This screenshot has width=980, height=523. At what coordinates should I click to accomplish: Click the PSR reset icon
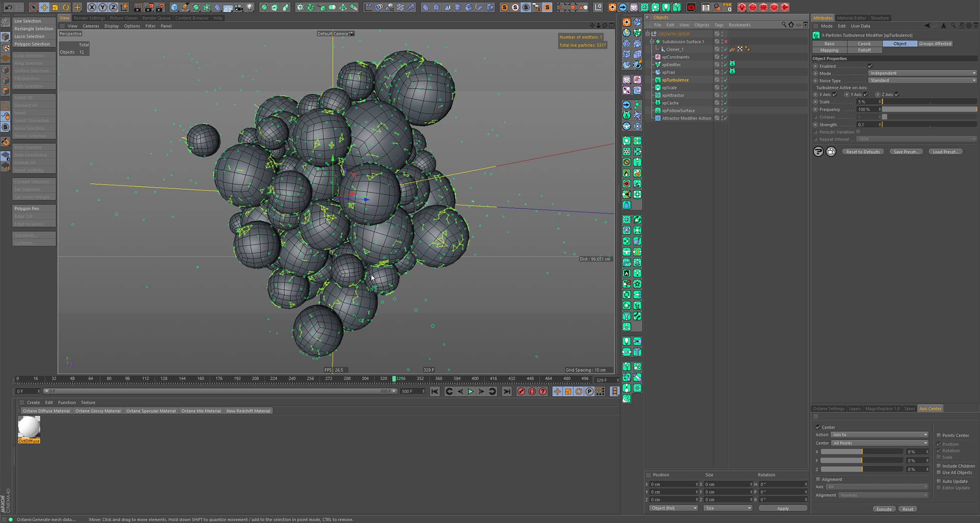tap(727, 7)
